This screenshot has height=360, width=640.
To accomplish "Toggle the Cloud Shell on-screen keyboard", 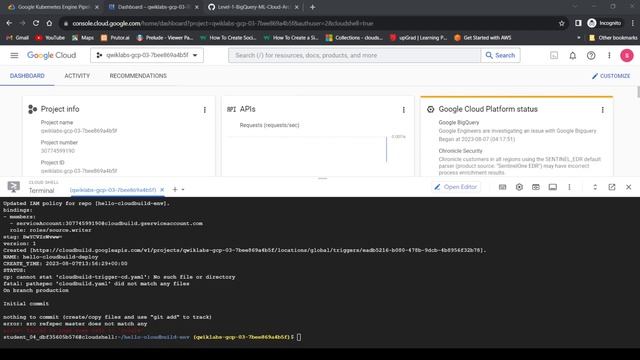I will [502, 187].
